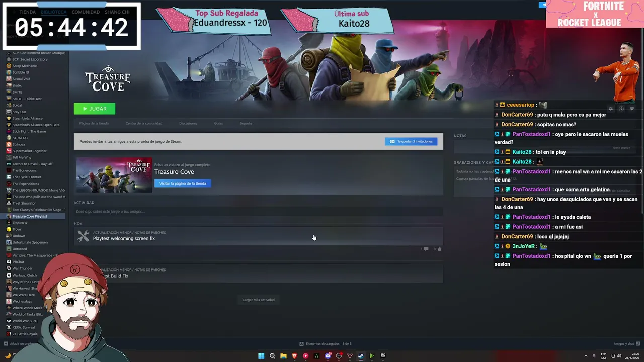Screen dimensions: 644x362
Task: Open game settings gear icon
Action: (611, 109)
